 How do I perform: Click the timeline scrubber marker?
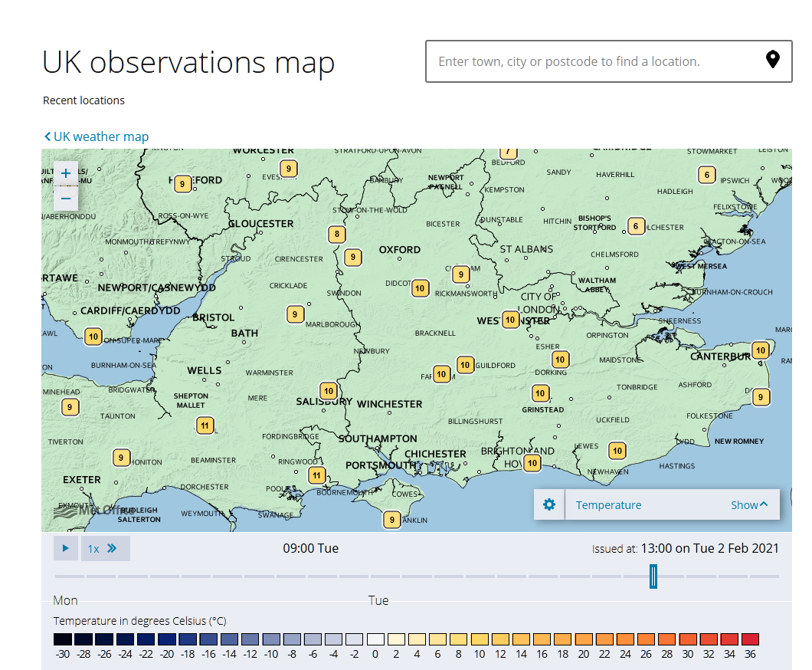653,576
